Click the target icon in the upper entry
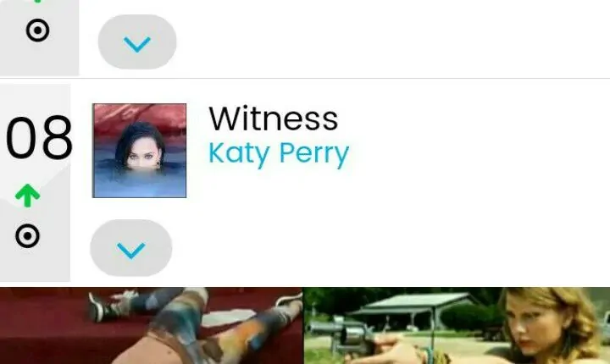This screenshot has height=364, width=610. (x=38, y=30)
